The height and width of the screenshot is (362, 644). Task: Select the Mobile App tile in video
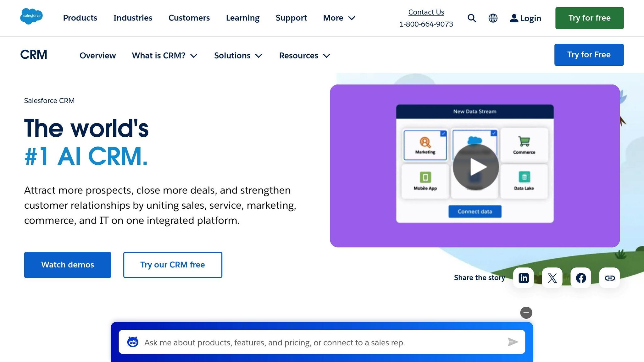point(425,181)
